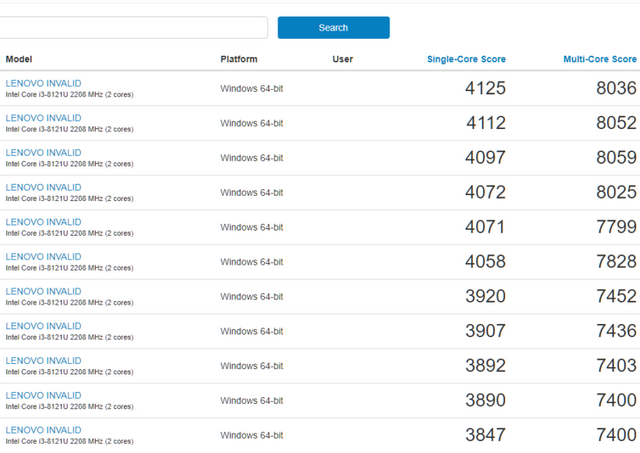Click the Model column header
This screenshot has height=453, width=640.
(18, 59)
